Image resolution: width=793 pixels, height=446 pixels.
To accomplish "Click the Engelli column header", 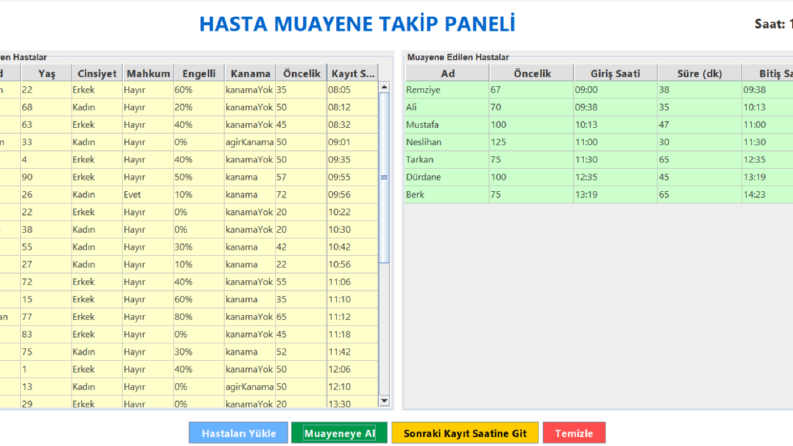I will [199, 73].
